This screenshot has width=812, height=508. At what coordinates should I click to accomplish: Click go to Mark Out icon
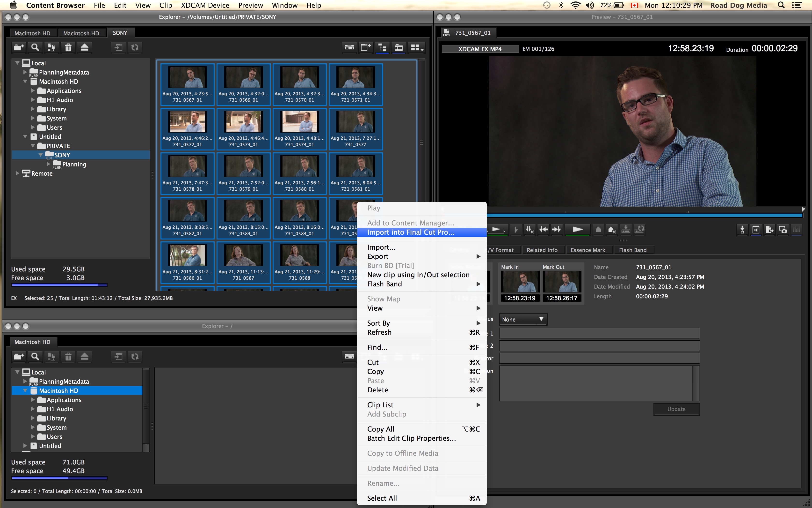(557, 230)
